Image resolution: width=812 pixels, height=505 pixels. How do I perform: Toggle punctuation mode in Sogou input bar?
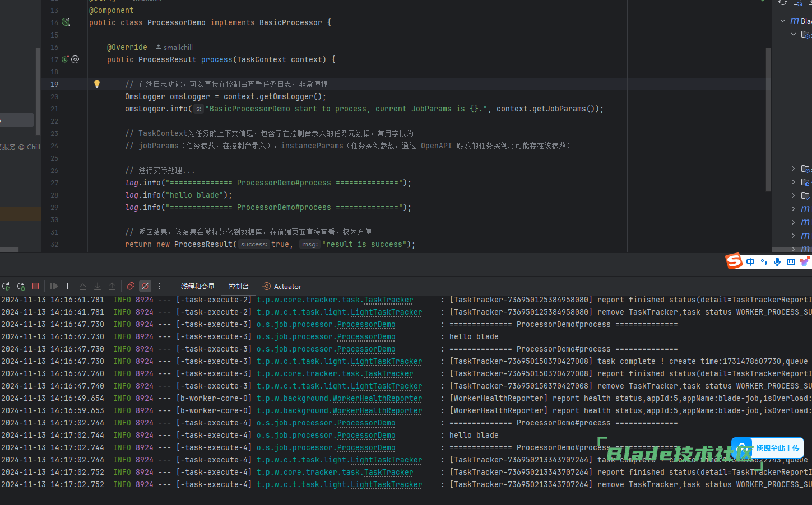point(764,262)
